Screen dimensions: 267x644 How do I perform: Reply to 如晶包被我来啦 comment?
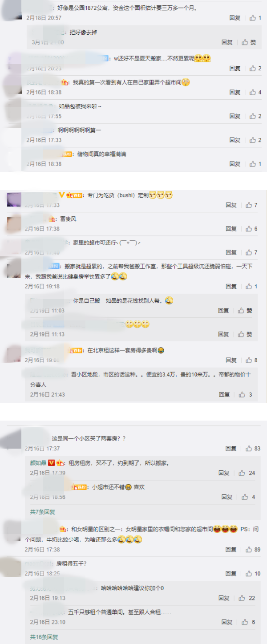coord(235,116)
